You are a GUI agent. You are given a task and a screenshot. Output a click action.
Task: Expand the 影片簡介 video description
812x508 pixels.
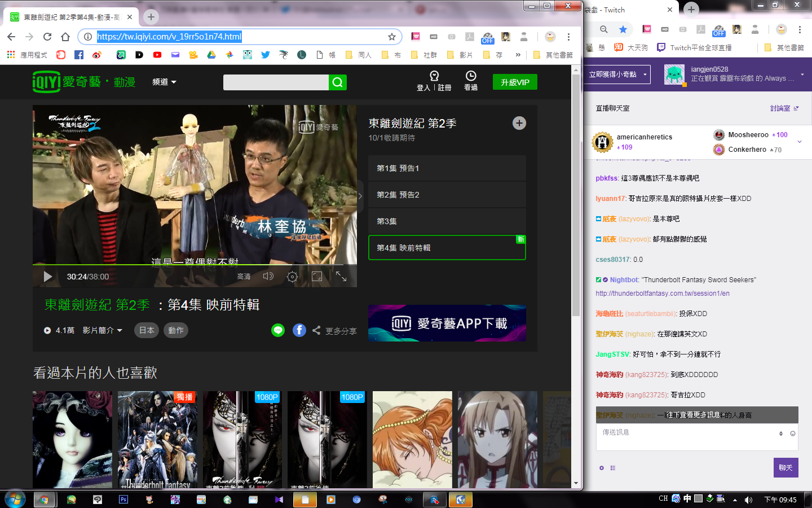click(x=103, y=330)
